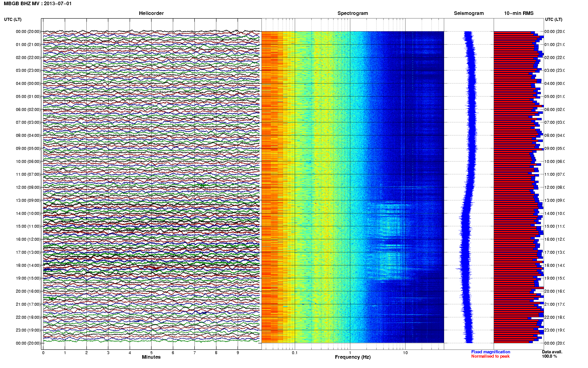Select the left time label 18:00 (14:00)

(x=28, y=265)
